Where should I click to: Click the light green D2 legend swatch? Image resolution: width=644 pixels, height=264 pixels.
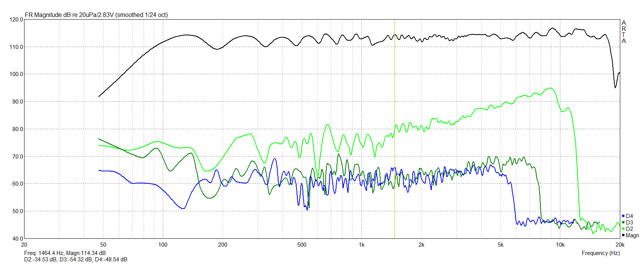(623, 229)
